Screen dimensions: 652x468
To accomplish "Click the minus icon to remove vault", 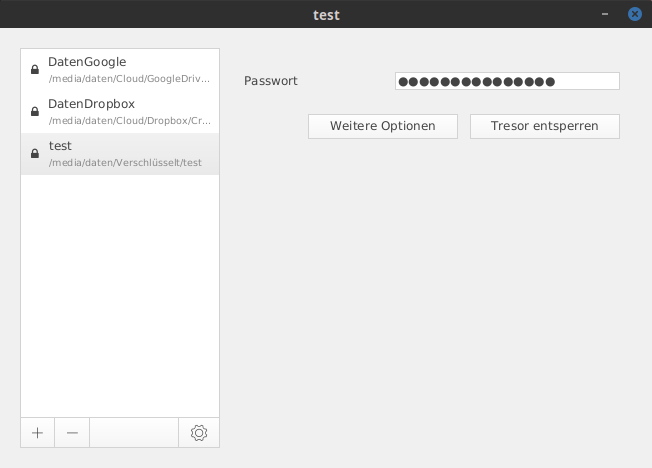I will tap(72, 433).
